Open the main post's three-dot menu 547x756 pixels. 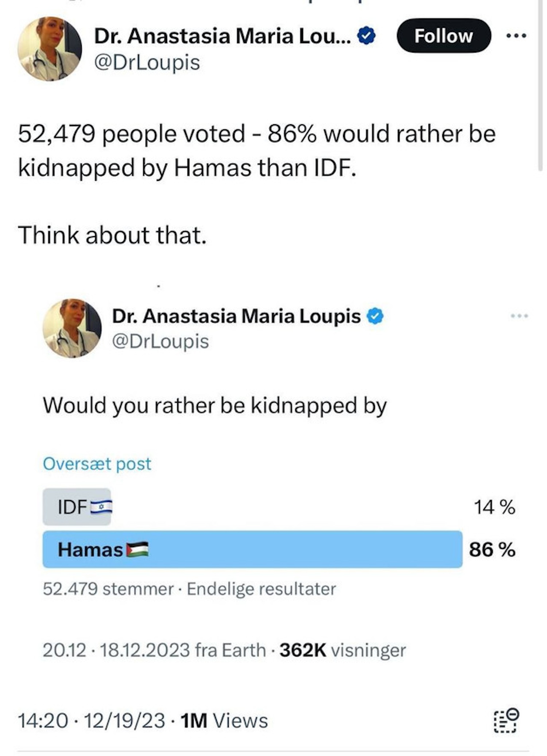pyautogui.click(x=516, y=36)
